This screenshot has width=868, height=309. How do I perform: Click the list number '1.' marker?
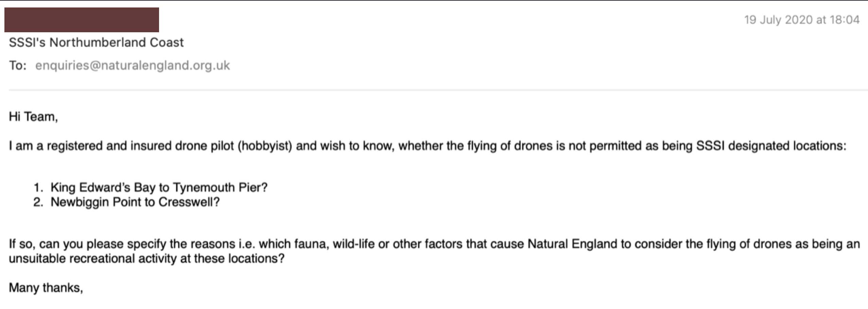pos(38,187)
